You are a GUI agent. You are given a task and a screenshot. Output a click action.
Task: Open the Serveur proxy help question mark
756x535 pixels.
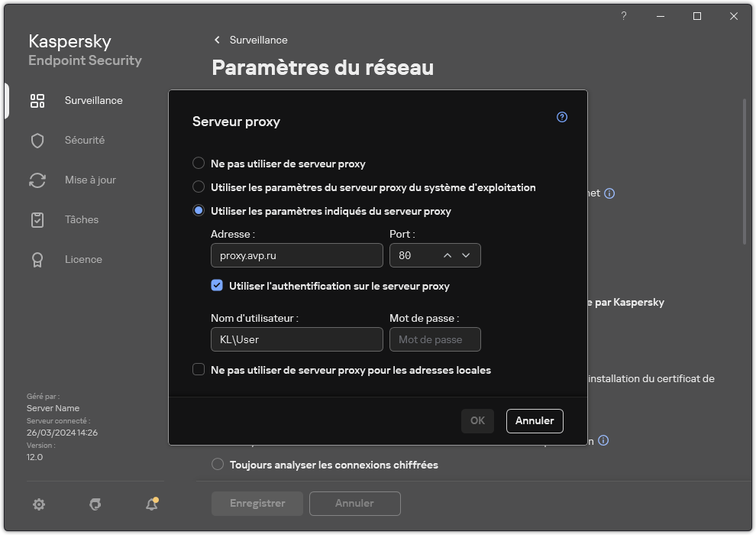click(562, 117)
